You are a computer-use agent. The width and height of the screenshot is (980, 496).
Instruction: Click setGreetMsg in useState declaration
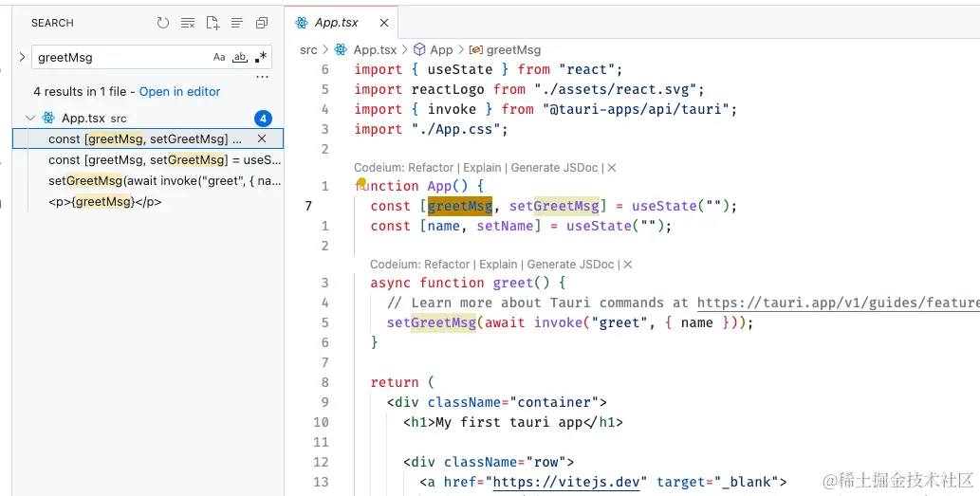(x=554, y=206)
